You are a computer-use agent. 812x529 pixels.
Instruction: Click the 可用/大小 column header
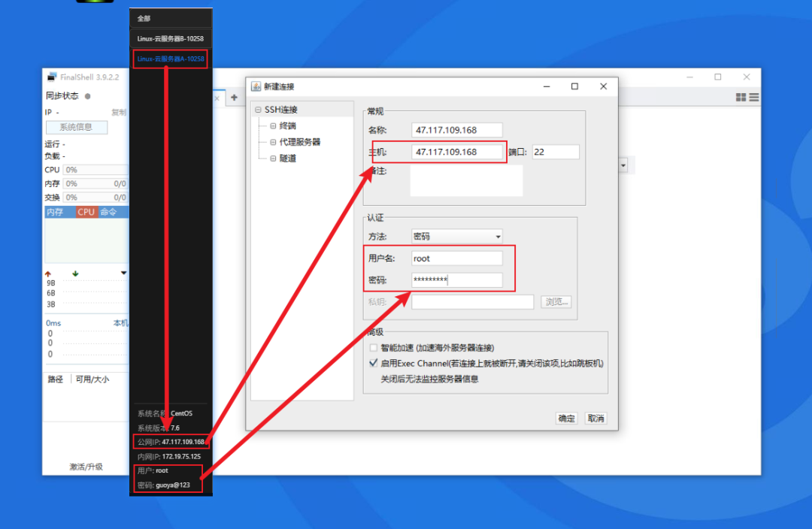[92, 379]
